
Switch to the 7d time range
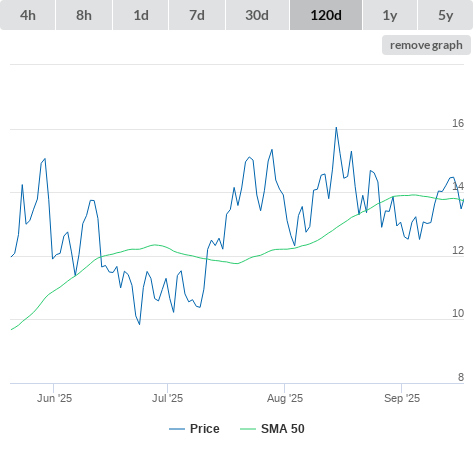pos(197,15)
